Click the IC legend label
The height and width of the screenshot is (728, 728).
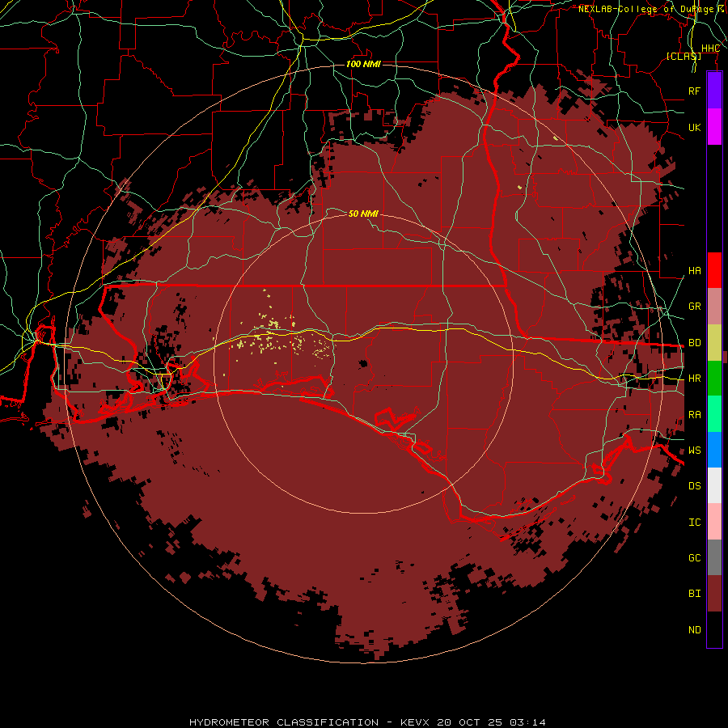tap(694, 522)
